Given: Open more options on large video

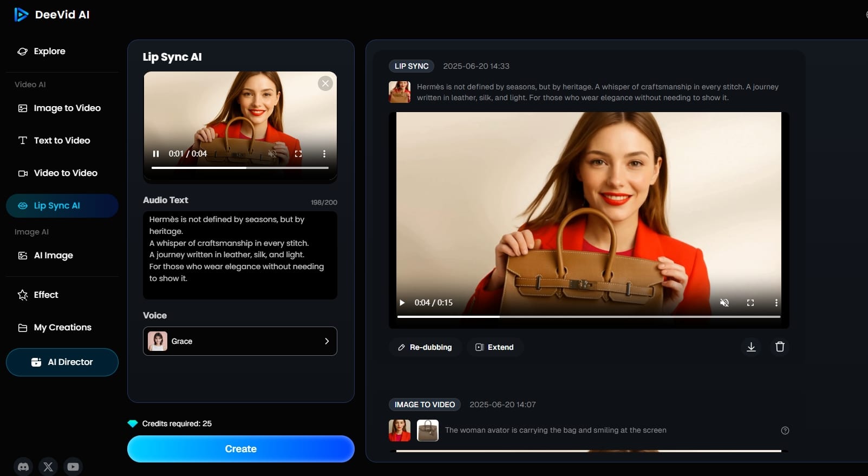Looking at the screenshot, I should coord(776,303).
